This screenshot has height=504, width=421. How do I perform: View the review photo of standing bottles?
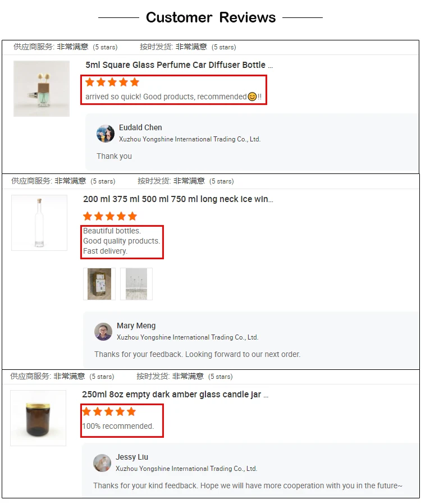coord(136,284)
